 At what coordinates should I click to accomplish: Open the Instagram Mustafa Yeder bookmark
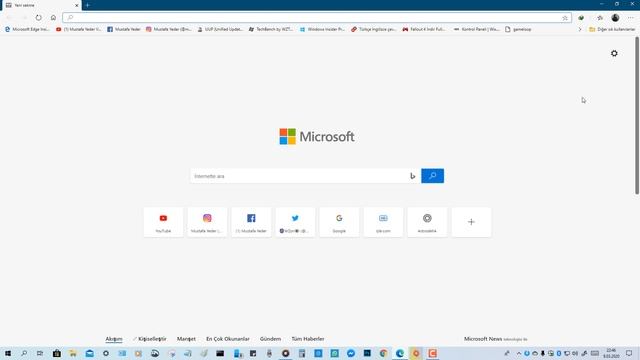click(169, 29)
